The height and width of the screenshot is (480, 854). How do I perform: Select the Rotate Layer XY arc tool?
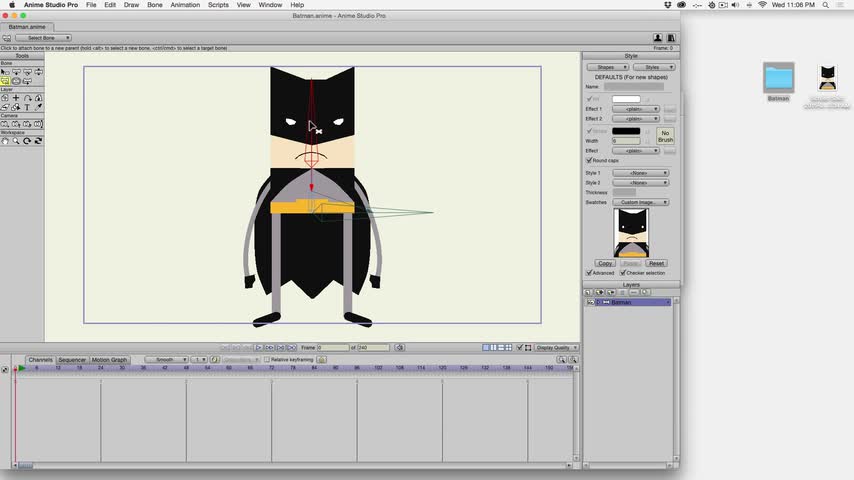[x=28, y=98]
